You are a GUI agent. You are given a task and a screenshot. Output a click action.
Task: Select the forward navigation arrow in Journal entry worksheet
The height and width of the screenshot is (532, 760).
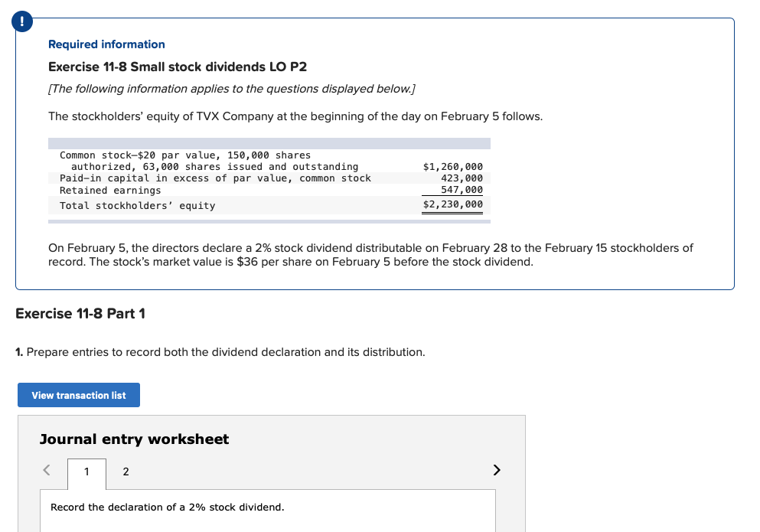coord(496,470)
